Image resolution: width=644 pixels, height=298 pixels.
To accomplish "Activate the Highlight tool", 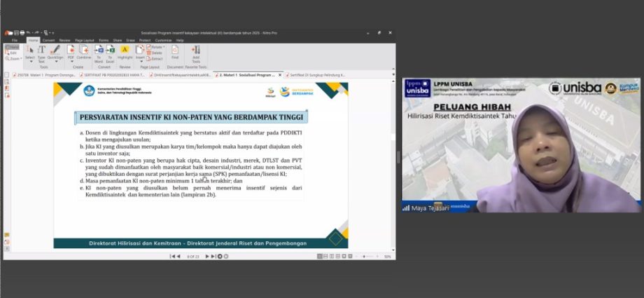I will [x=125, y=52].
